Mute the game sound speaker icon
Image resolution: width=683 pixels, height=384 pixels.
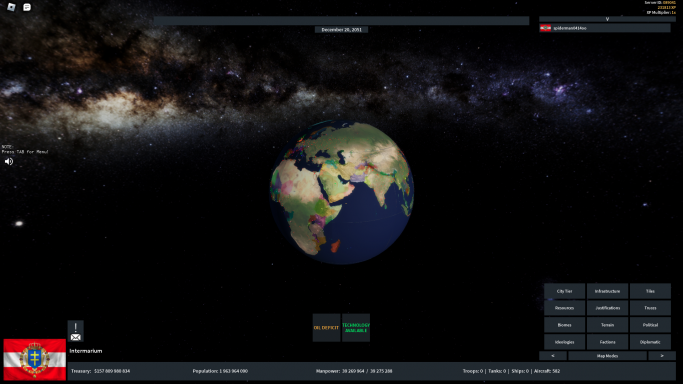(x=9, y=162)
